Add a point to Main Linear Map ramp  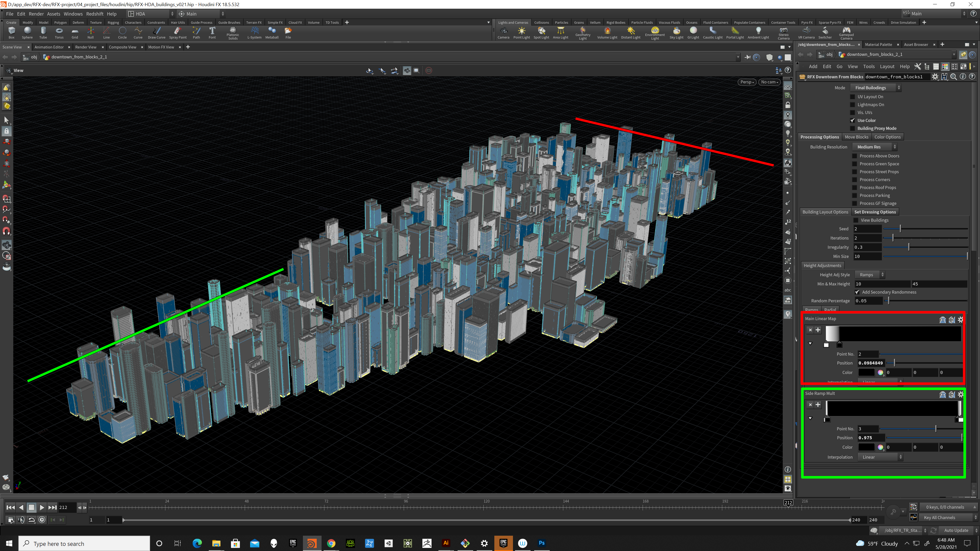click(818, 330)
